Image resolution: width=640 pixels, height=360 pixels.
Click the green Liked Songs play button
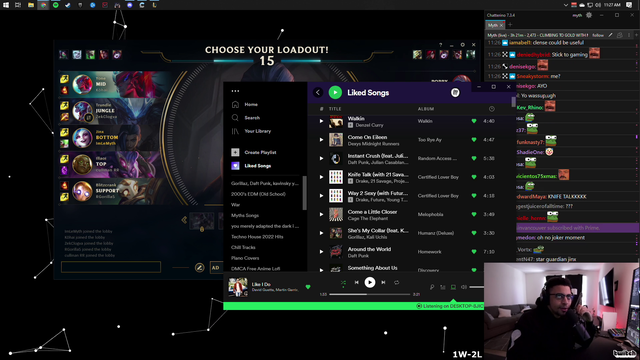[x=335, y=93]
